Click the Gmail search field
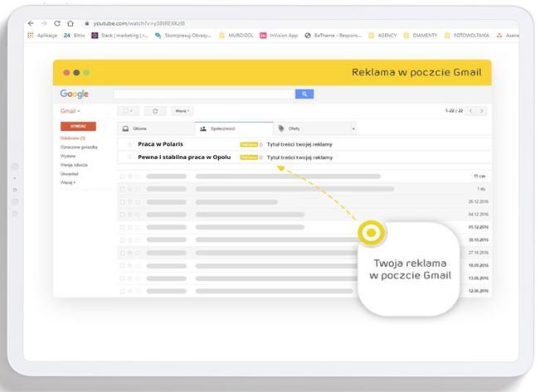Viewport: 545px width, 392px height. coord(204,94)
